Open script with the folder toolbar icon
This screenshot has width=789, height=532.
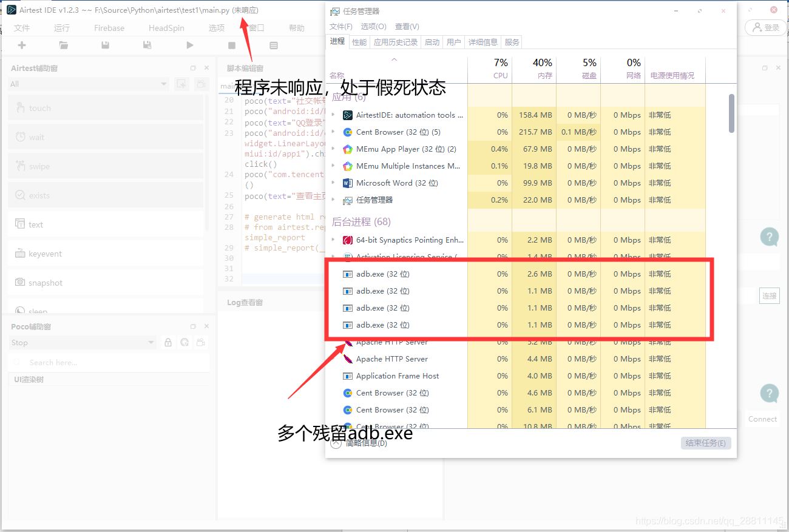[x=64, y=45]
